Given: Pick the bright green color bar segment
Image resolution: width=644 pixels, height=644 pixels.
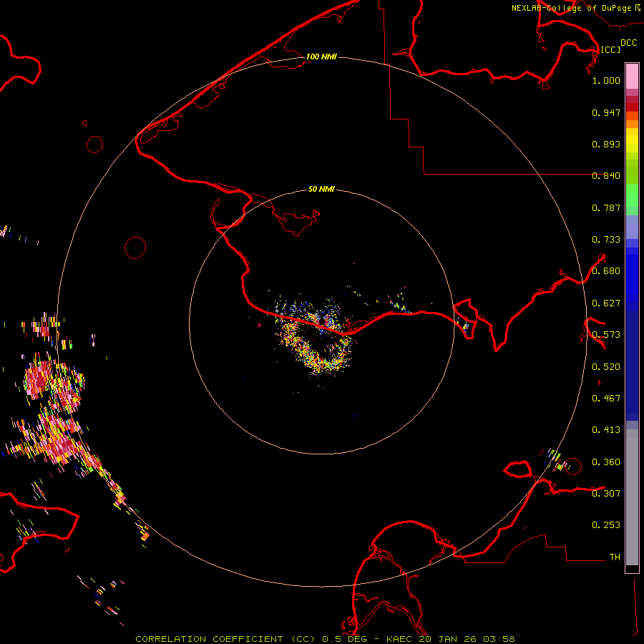Looking at the screenshot, I should 632,197.
